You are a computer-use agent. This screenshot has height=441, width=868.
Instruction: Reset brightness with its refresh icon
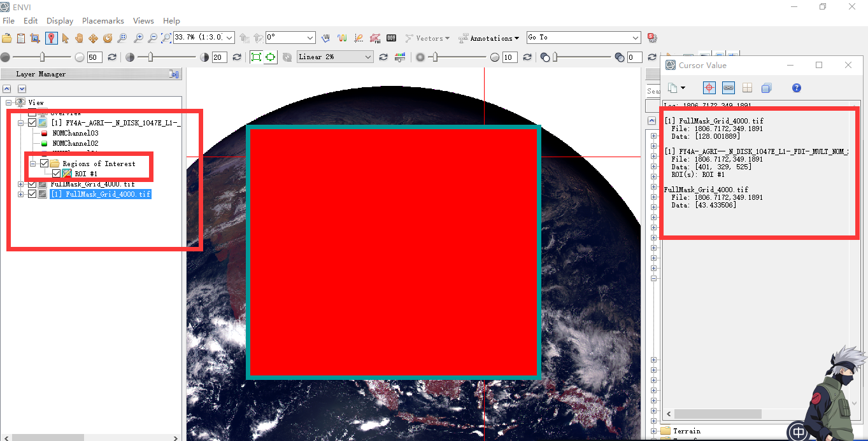112,57
